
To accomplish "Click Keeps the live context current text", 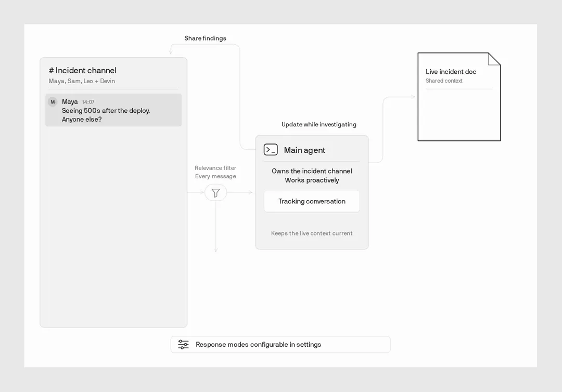I will tap(312, 233).
